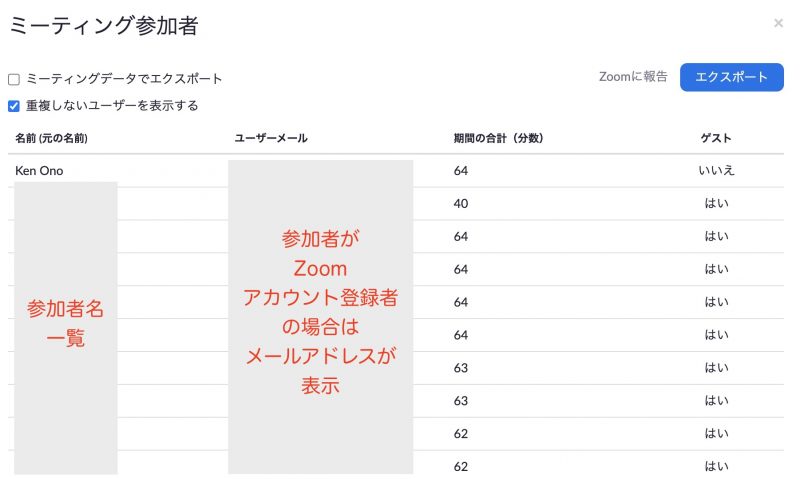Click the bottom row's 62 duration cell
The height and width of the screenshot is (479, 800).
click(461, 466)
